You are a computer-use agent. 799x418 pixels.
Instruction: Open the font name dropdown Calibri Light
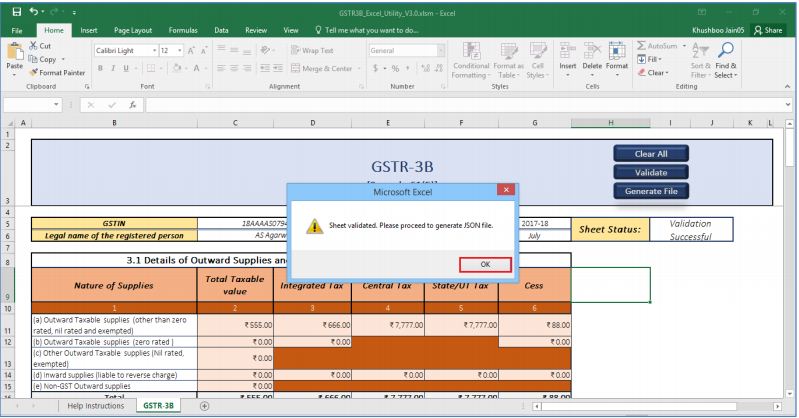click(154, 50)
